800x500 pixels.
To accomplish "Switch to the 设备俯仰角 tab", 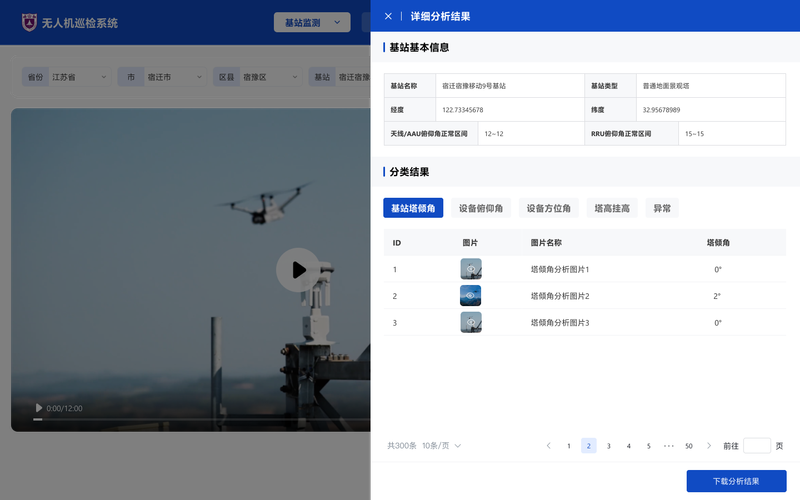I will 481,208.
